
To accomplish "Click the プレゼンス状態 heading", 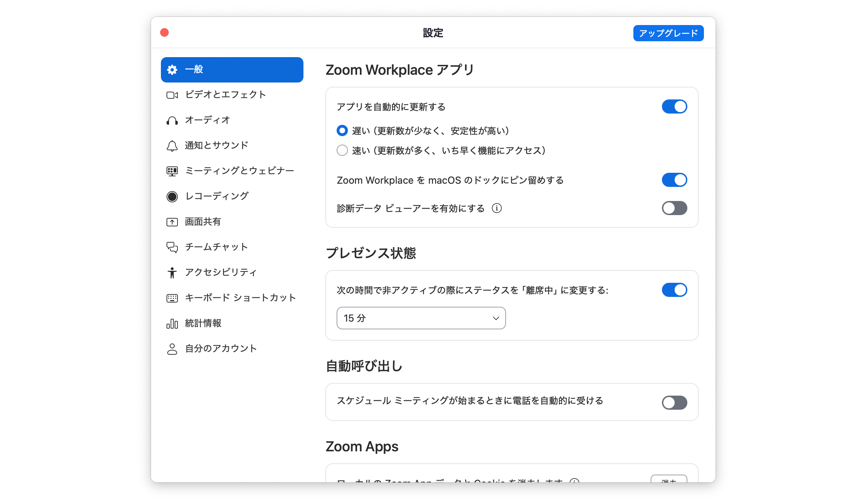I will 371,253.
